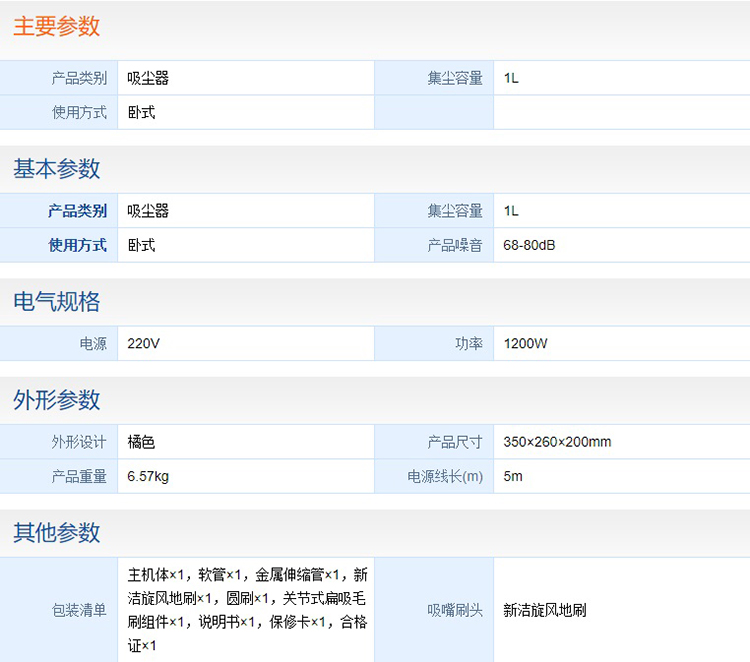
Task: Select the 吸嘴刷头 label
Action: point(455,610)
